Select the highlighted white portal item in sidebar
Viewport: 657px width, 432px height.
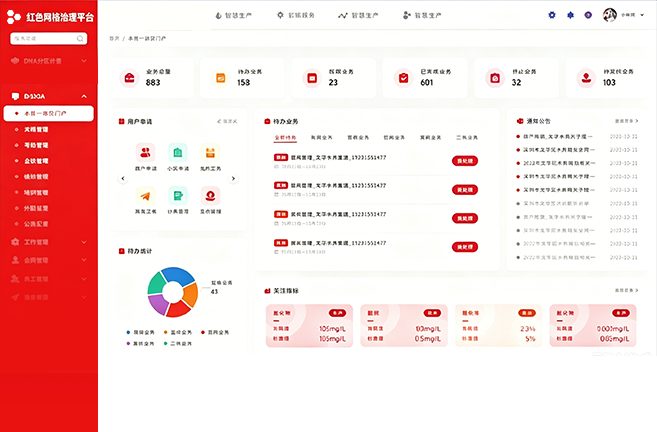(49, 114)
